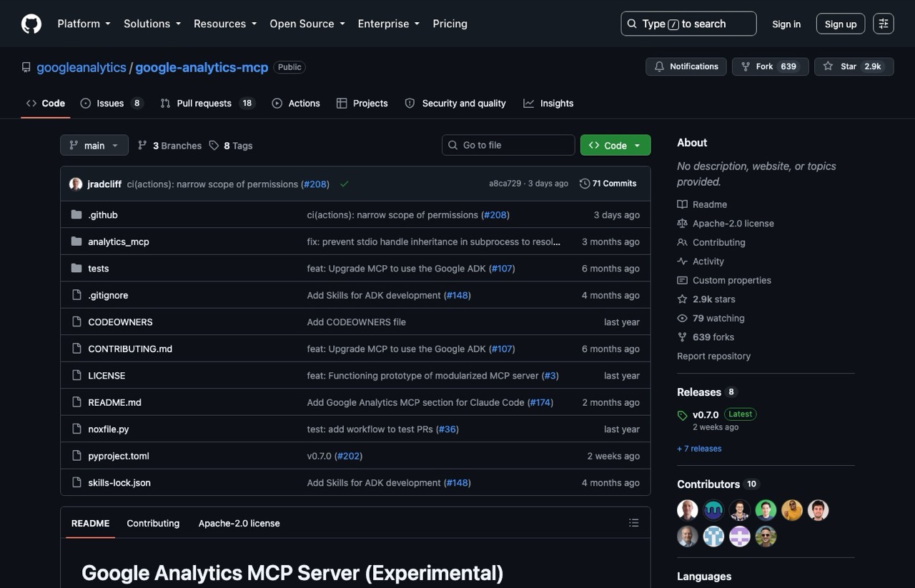The height and width of the screenshot is (588, 915).
Task: Click the eye icon beside 79 watching
Action: click(682, 318)
